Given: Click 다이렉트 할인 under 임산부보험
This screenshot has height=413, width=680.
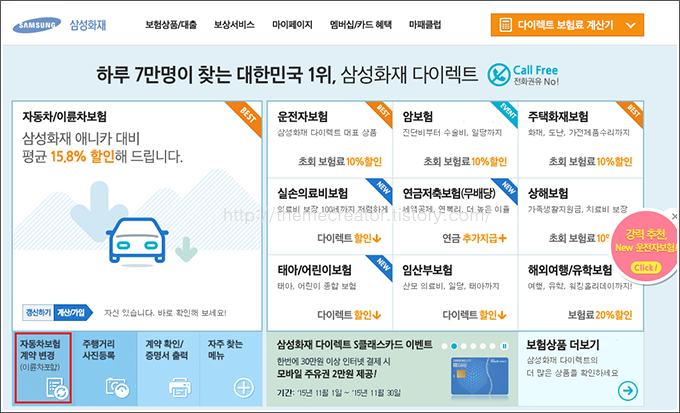Looking at the screenshot, I should point(474,315).
